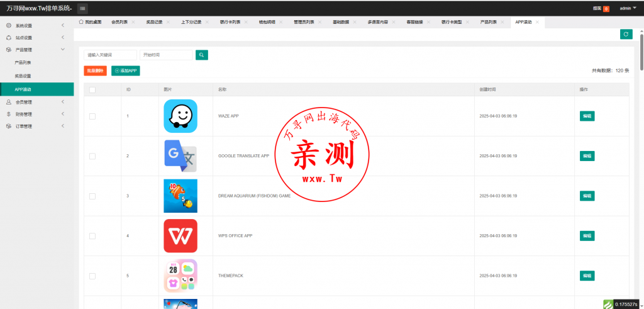Click the 财务管理 dollar icon in sidebar
This screenshot has height=309, width=644.
point(9,115)
